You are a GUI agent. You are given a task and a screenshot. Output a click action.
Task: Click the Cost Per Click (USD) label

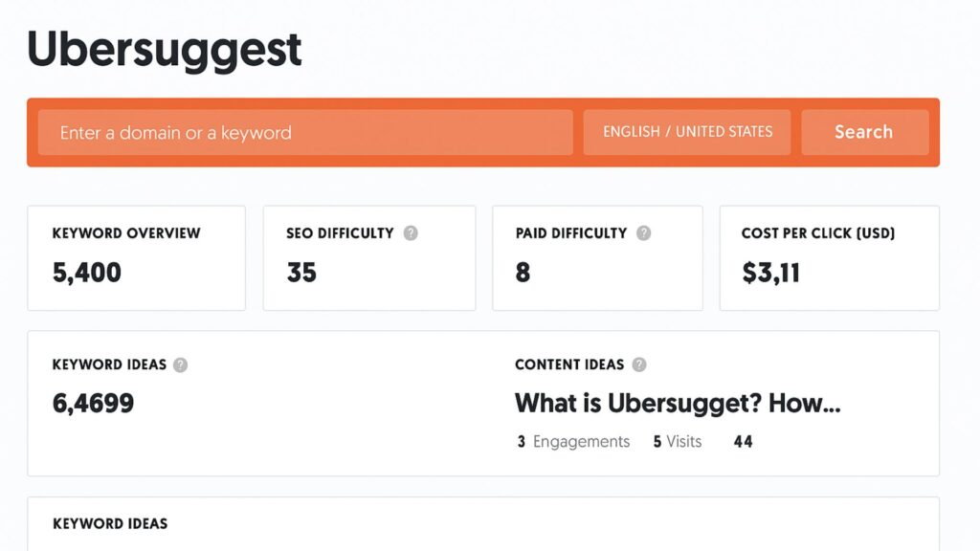tap(817, 232)
